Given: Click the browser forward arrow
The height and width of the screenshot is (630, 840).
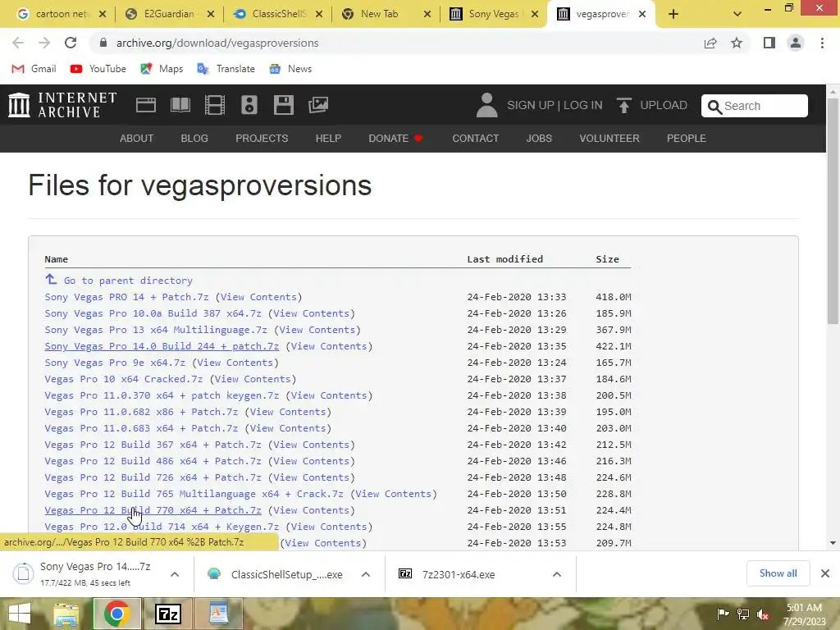Looking at the screenshot, I should 44,43.
